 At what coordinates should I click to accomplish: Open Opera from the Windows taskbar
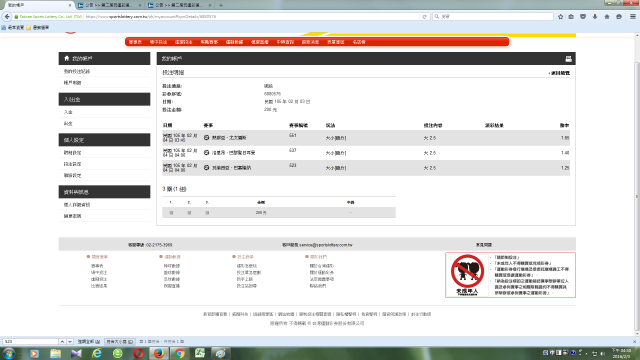(138, 353)
